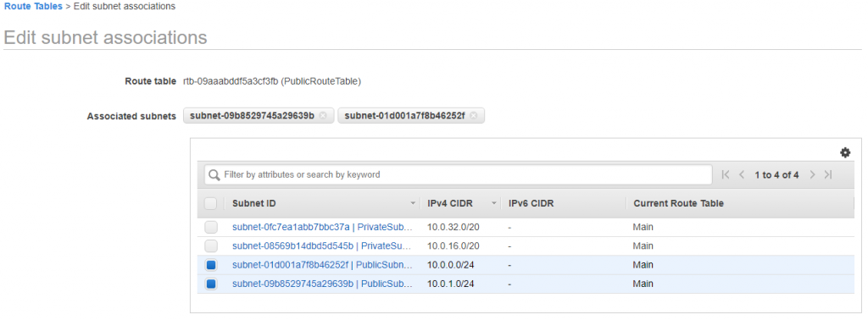This screenshot has width=868, height=320.
Task: Go to next page of subnets
Action: (812, 174)
